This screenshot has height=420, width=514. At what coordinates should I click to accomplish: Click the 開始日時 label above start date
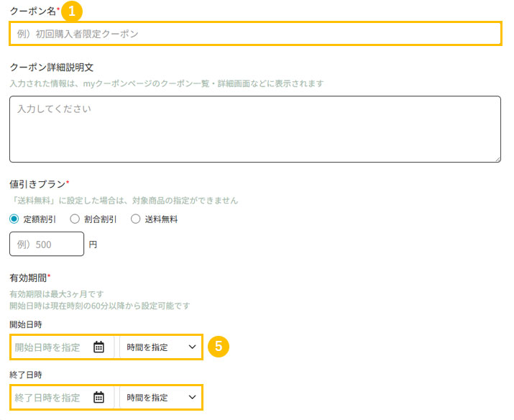26,324
